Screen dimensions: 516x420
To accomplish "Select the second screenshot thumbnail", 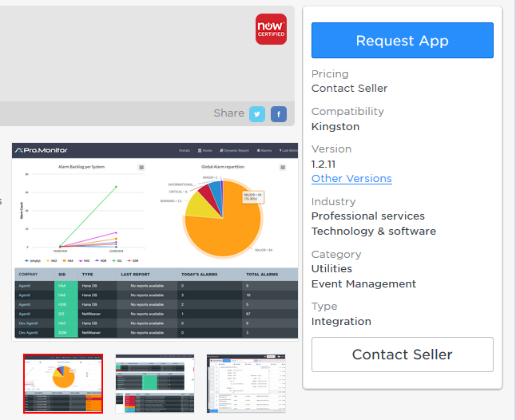I will [x=154, y=383].
